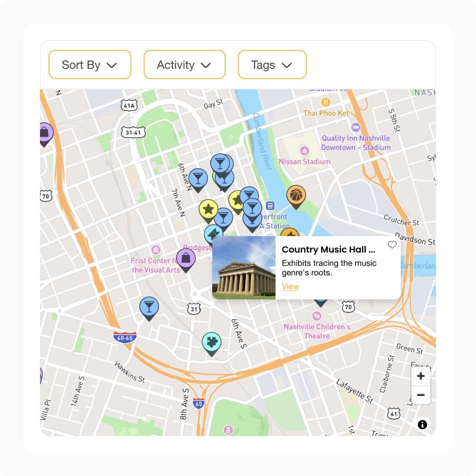Expand the Activity filter dropdown
Image resolution: width=476 pixels, height=476 pixels.
tap(185, 65)
